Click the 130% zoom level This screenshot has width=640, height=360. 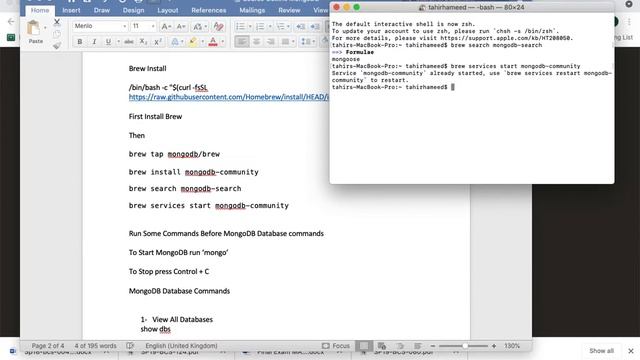512,346
